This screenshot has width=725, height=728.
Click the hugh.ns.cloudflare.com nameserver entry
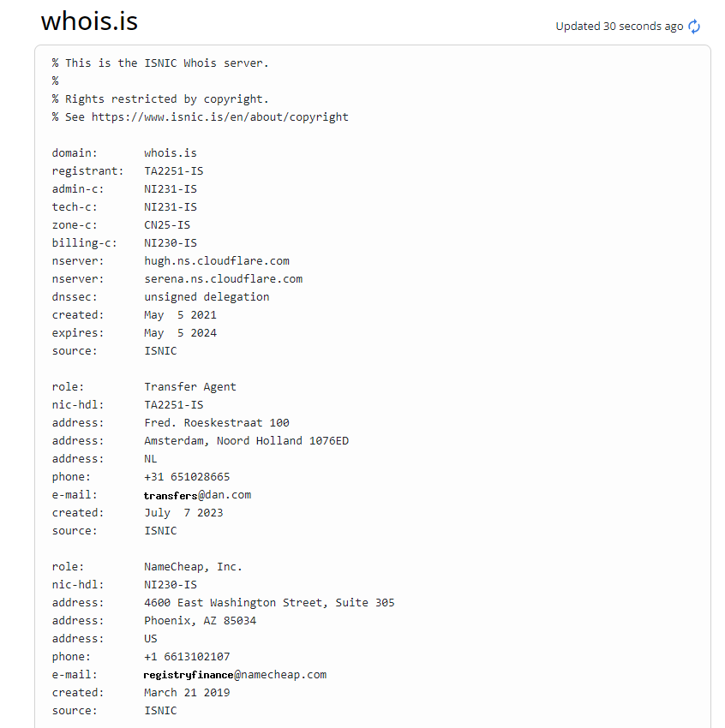click(217, 261)
